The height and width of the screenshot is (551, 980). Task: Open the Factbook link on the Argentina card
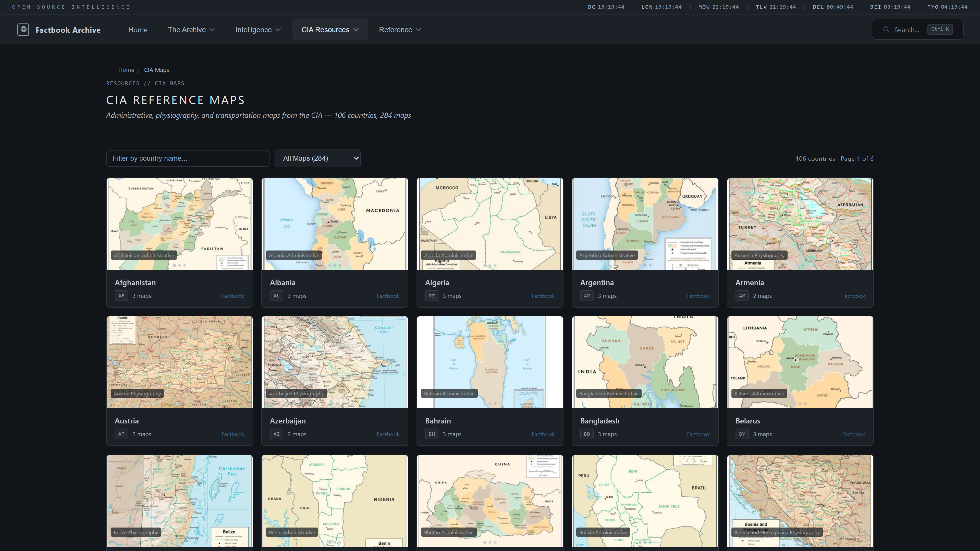[x=698, y=296]
